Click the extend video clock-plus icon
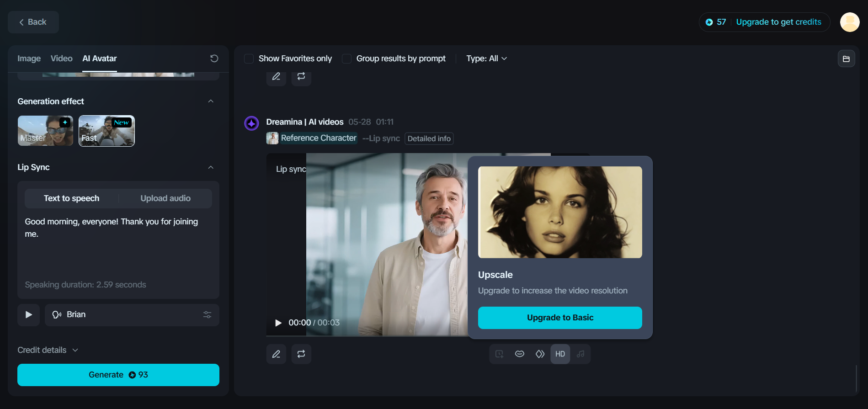 (499, 354)
